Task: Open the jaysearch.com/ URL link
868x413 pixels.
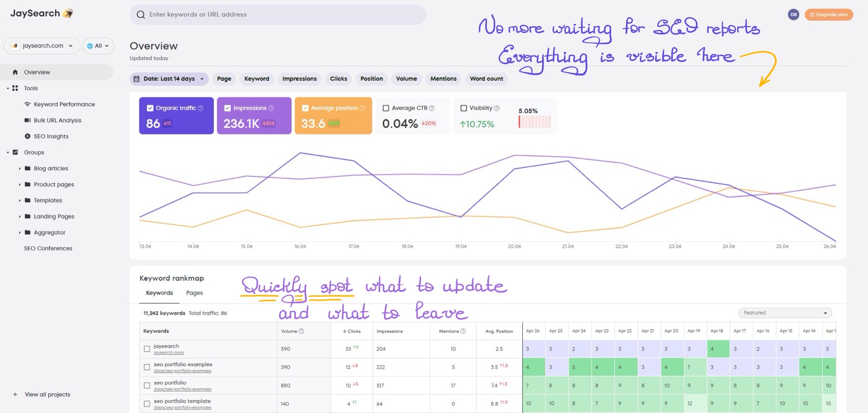Action: tap(169, 353)
